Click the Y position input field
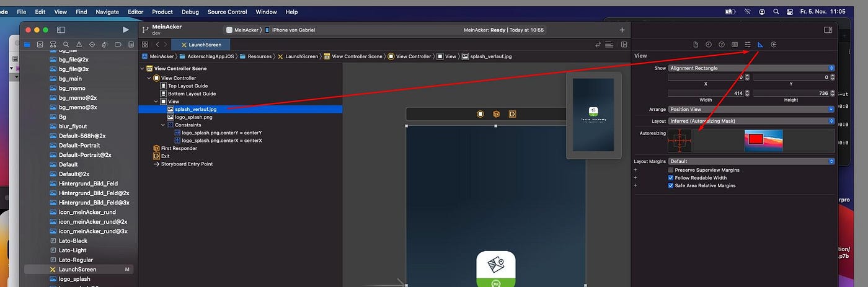 (x=791, y=77)
